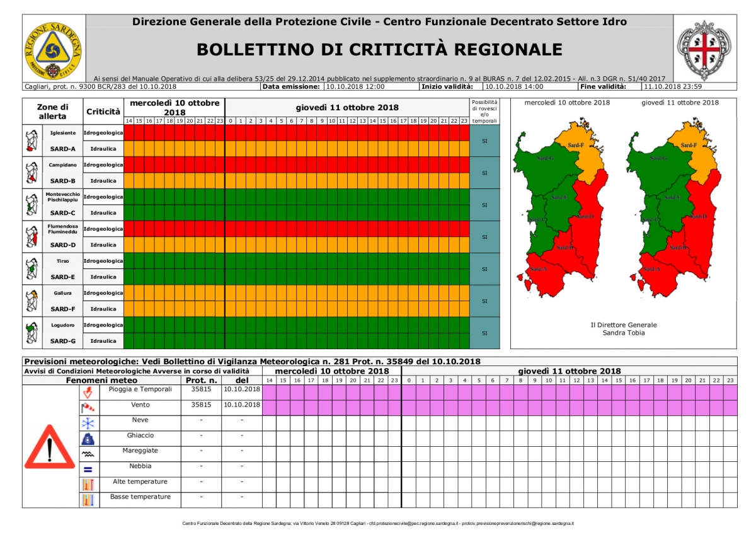The height and width of the screenshot is (535, 756).
Task: Click the SARD-A zone code
Action: [63, 149]
